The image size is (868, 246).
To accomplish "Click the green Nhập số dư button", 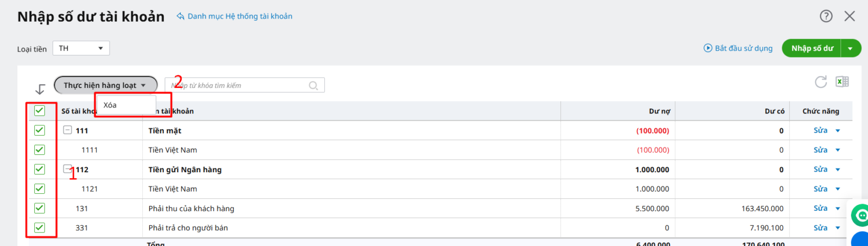I will 812,48.
